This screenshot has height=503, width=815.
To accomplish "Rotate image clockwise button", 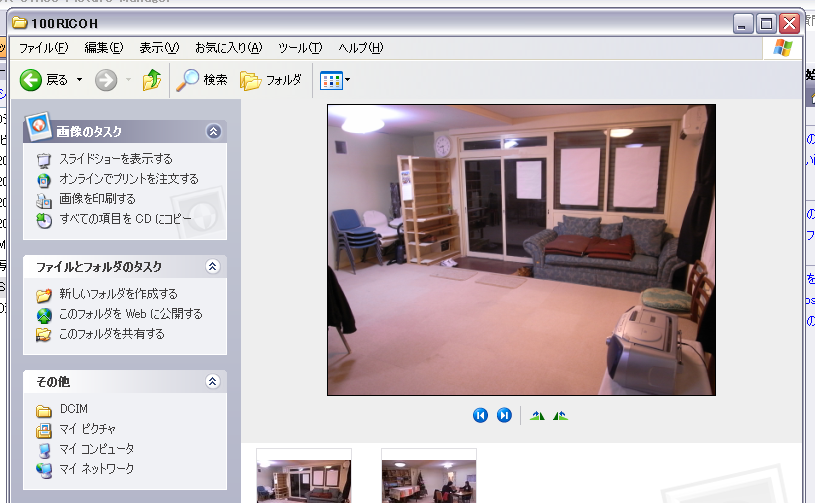I will 537,415.
